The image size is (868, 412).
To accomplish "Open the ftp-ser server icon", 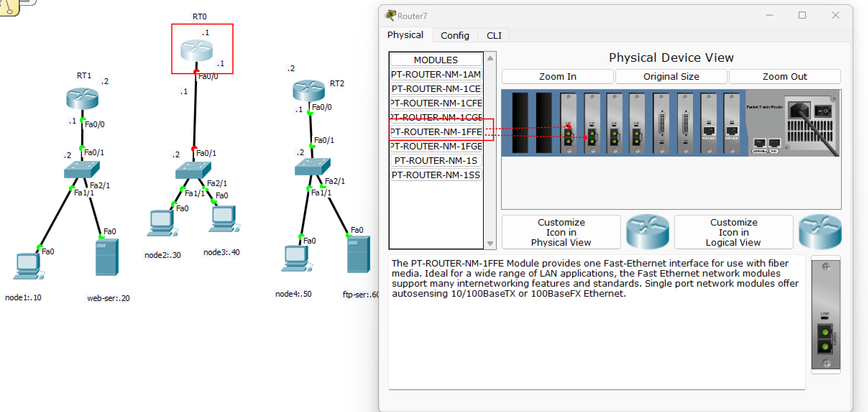I will point(359,254).
